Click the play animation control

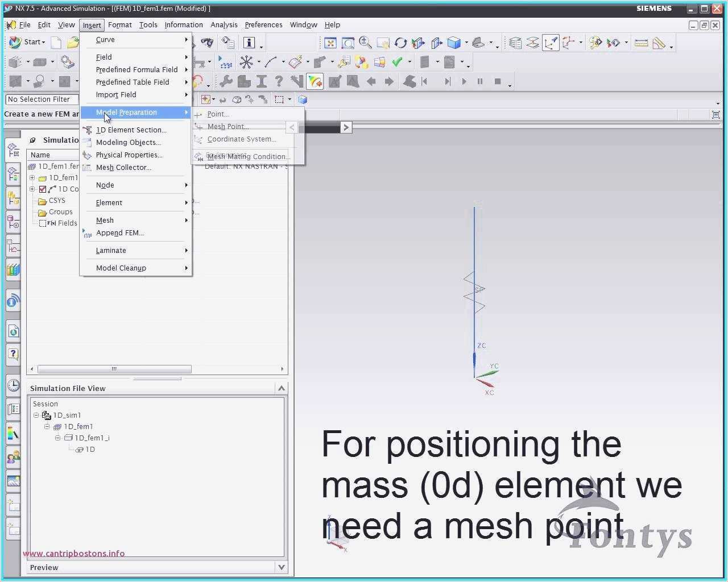coord(464,81)
